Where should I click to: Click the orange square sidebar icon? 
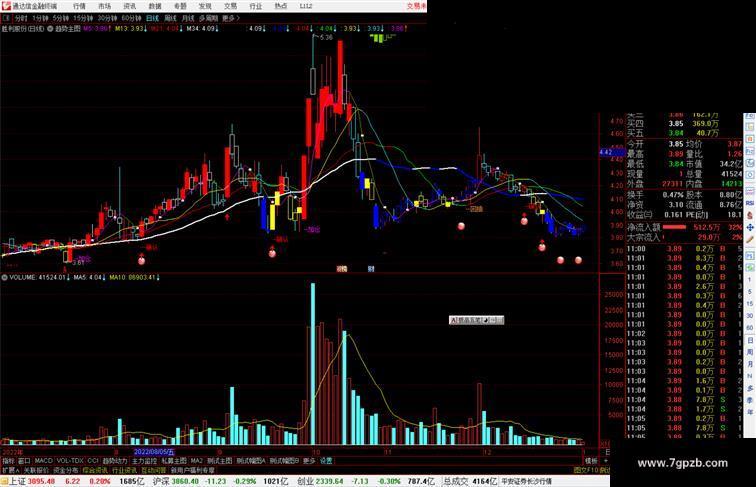click(x=750, y=139)
